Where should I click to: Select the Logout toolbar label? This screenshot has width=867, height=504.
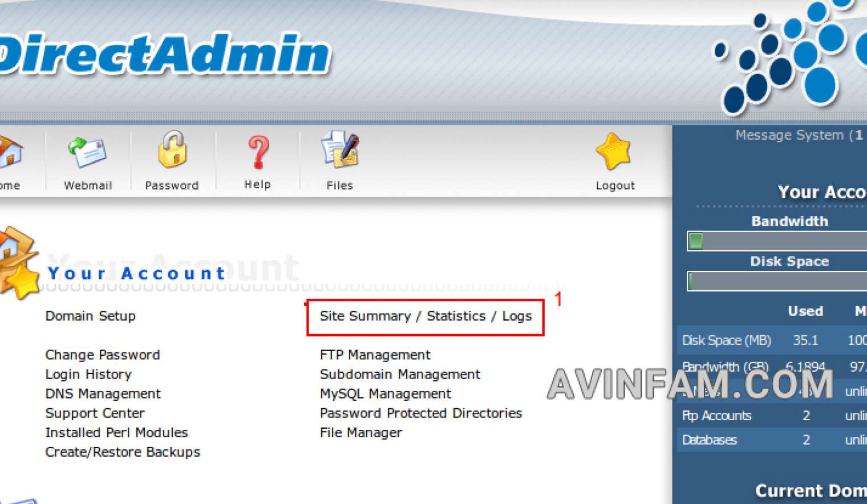[615, 185]
